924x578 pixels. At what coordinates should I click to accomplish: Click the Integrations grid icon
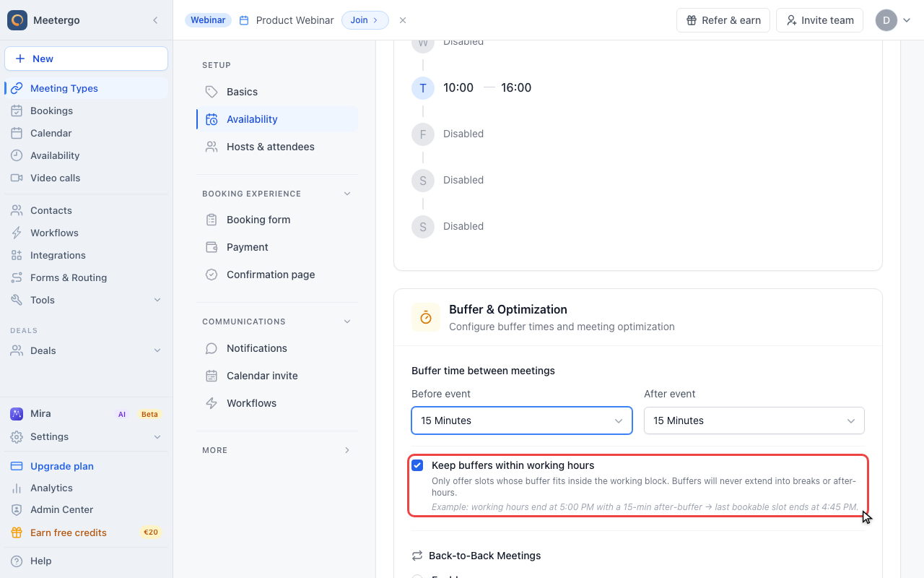pyautogui.click(x=17, y=255)
